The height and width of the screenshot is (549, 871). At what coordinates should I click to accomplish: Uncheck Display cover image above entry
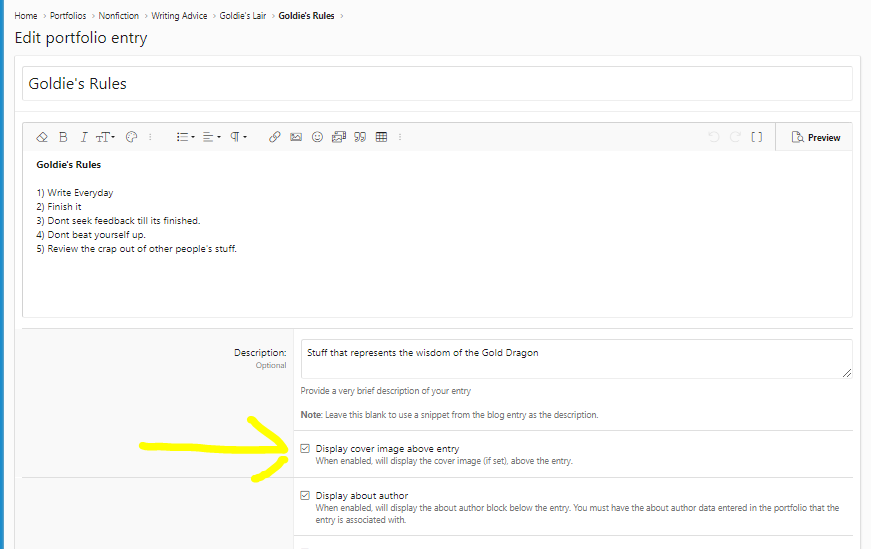click(305, 449)
